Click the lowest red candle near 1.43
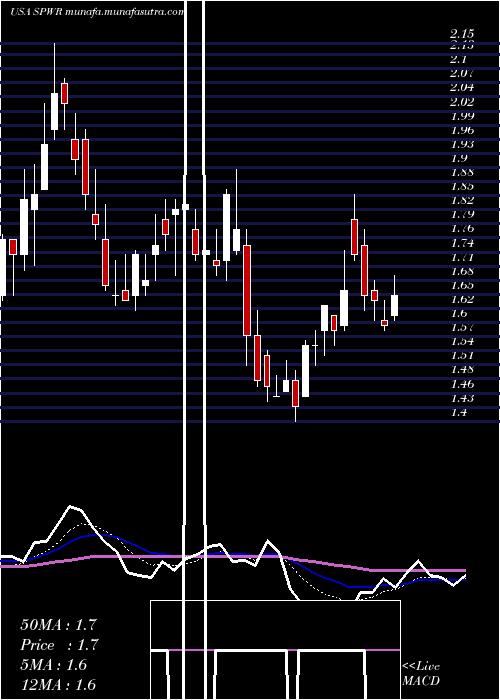Image resolution: width=500 pixels, height=700 pixels. click(295, 393)
